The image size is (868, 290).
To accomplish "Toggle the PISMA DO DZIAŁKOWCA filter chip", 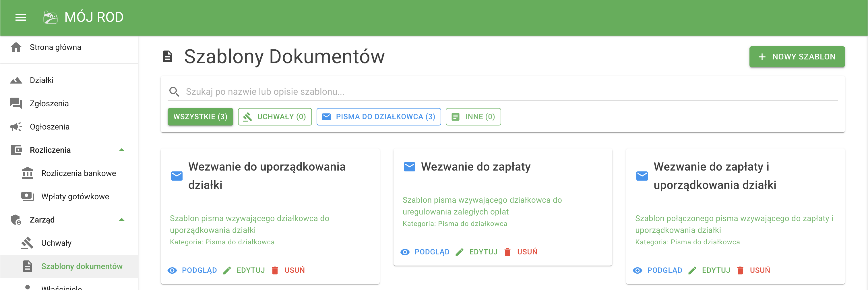I will 378,116.
